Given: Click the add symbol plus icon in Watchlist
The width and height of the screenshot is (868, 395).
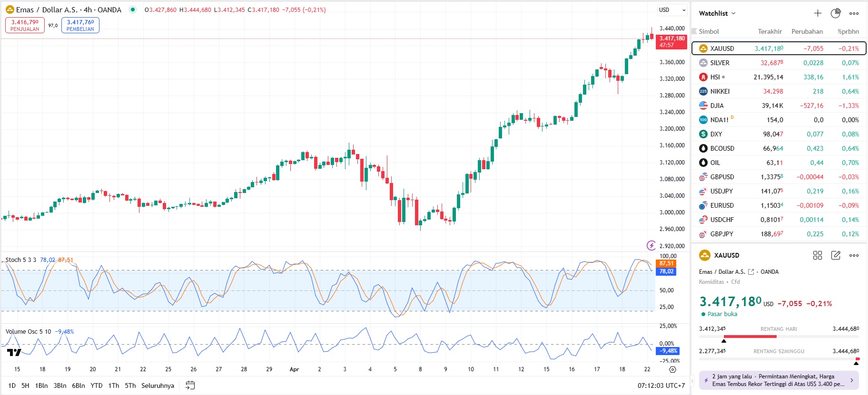Looking at the screenshot, I should tap(818, 13).
